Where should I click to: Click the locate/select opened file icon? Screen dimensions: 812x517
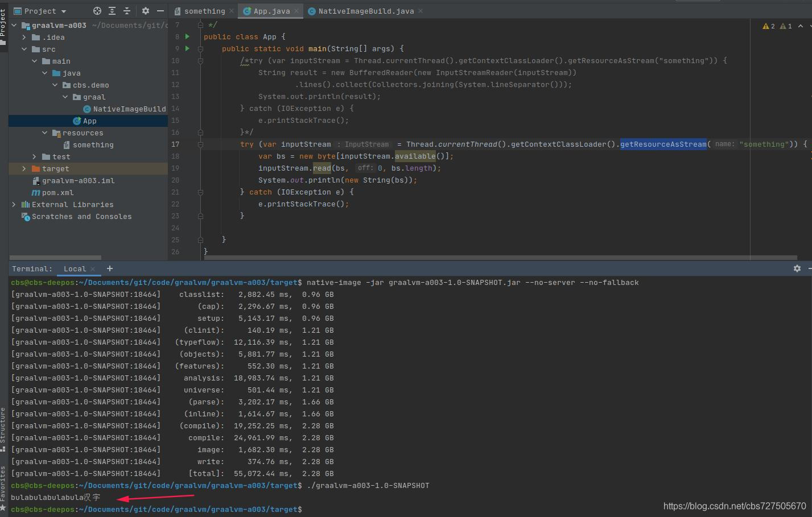tap(97, 11)
